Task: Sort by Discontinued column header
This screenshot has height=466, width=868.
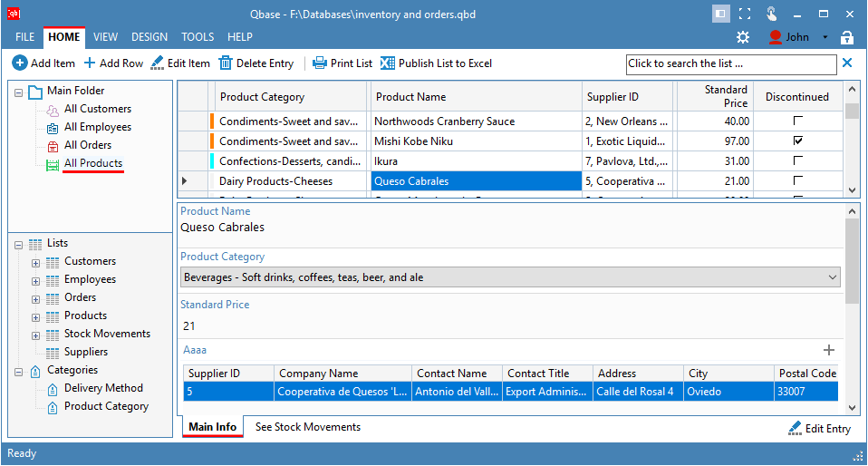Action: (x=797, y=97)
